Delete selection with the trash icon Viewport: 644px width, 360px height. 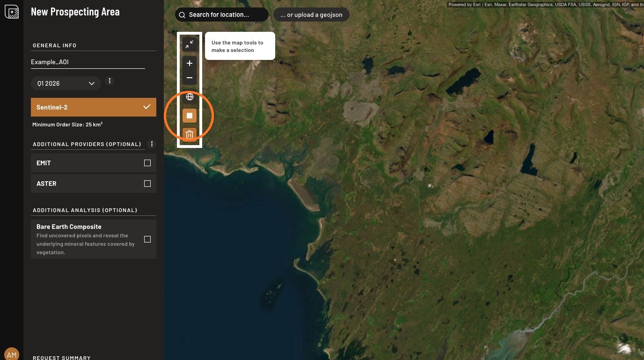pyautogui.click(x=190, y=135)
